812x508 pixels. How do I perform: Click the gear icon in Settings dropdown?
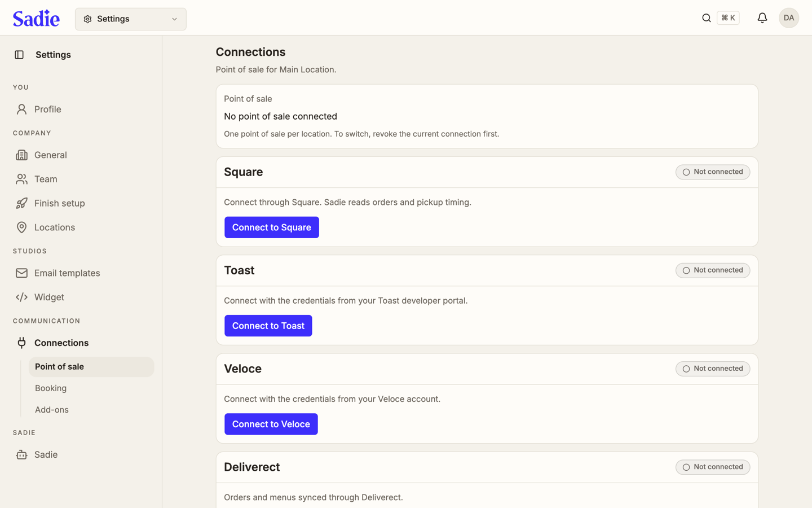87,19
